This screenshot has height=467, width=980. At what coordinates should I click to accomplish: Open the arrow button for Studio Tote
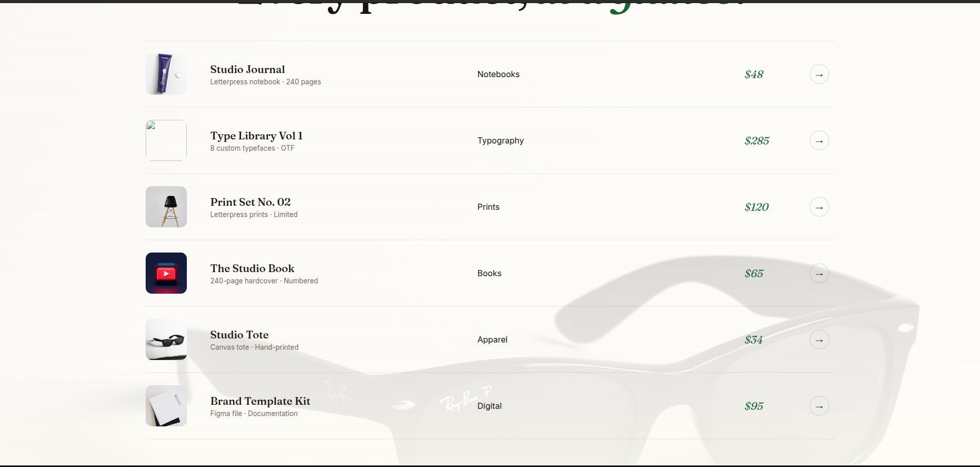point(819,340)
